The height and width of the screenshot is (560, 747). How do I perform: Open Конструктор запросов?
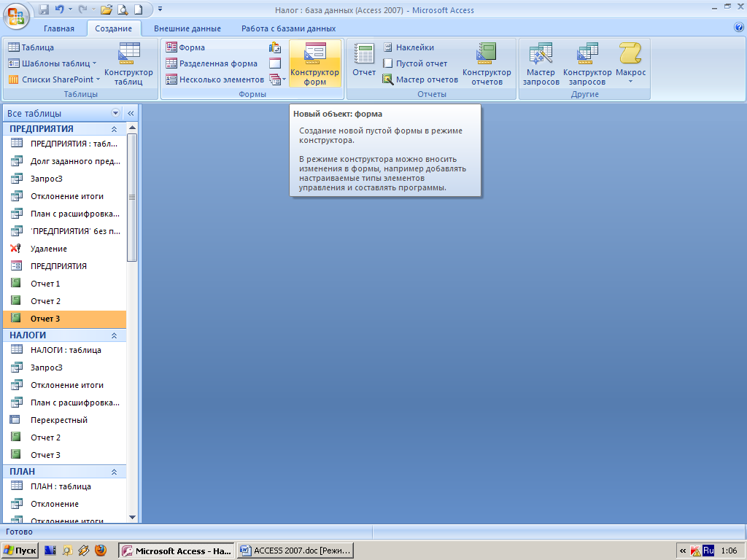pos(587,64)
